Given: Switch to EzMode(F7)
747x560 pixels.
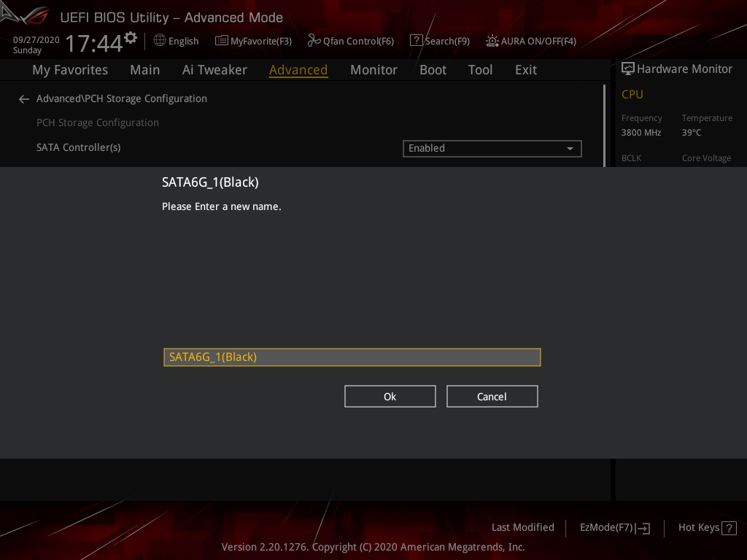Looking at the screenshot, I should coord(606,528).
